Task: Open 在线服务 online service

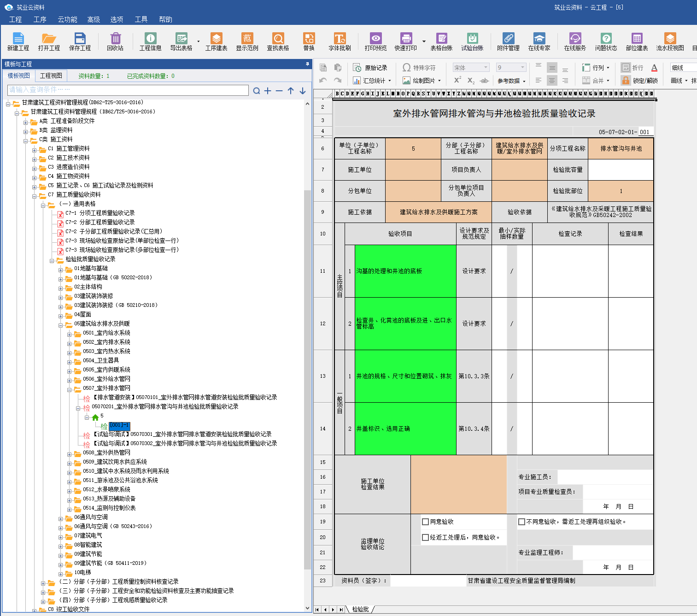Action: pyautogui.click(x=575, y=41)
